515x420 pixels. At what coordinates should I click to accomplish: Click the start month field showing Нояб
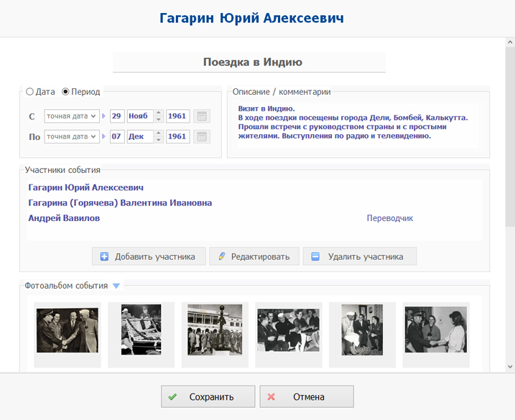(x=140, y=116)
